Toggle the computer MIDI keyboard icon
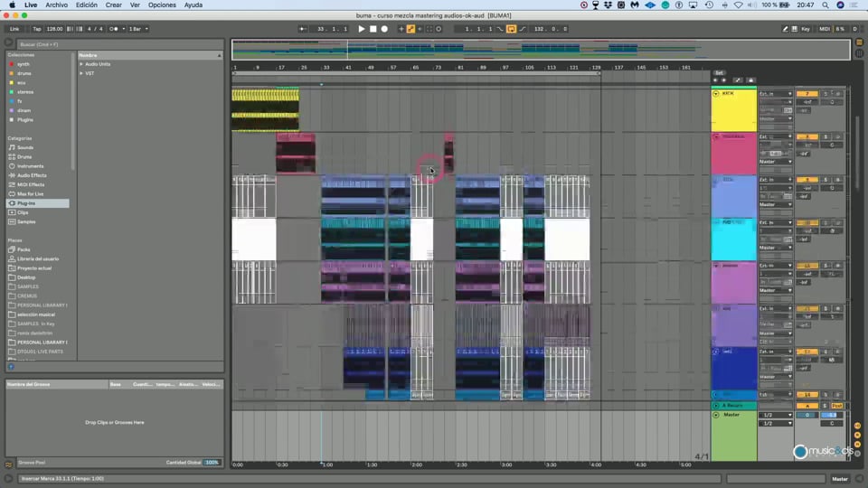868x488 pixels. coord(795,29)
